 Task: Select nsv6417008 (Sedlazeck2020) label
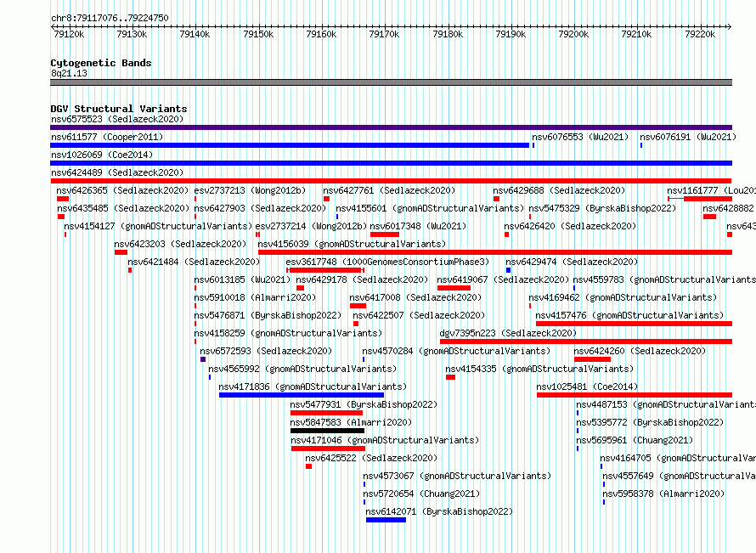[415, 297]
